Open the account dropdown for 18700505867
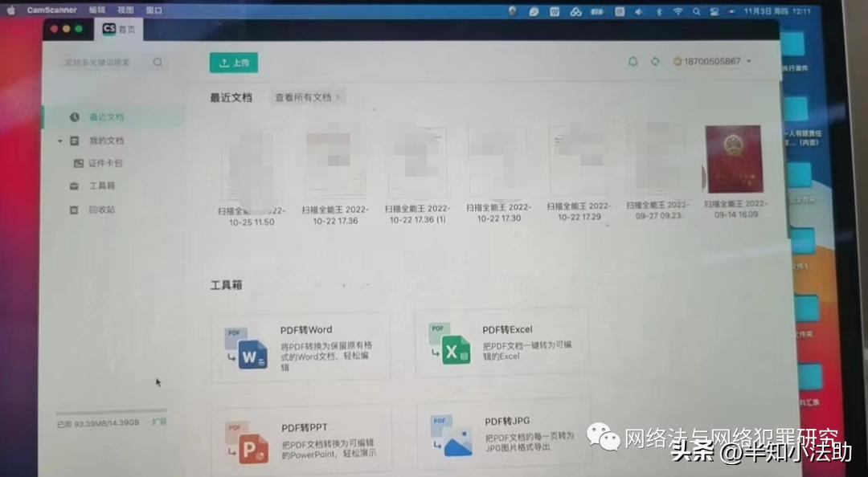This screenshot has height=477, width=868. coord(748,60)
